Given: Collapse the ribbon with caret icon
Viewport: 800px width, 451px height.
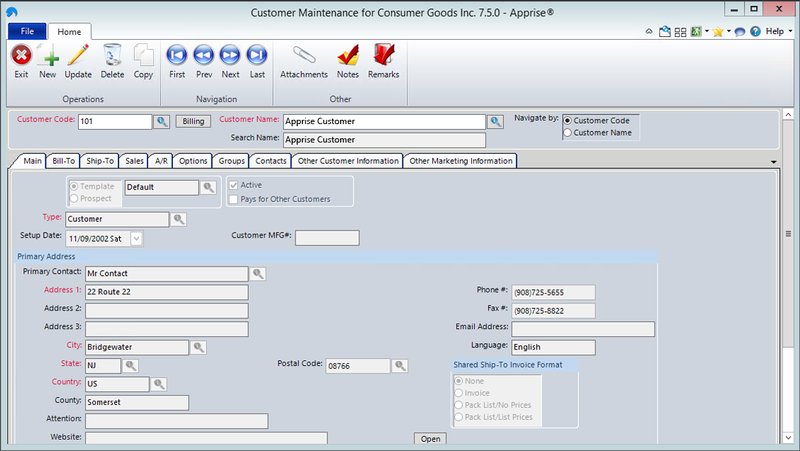Looking at the screenshot, I should (x=649, y=32).
